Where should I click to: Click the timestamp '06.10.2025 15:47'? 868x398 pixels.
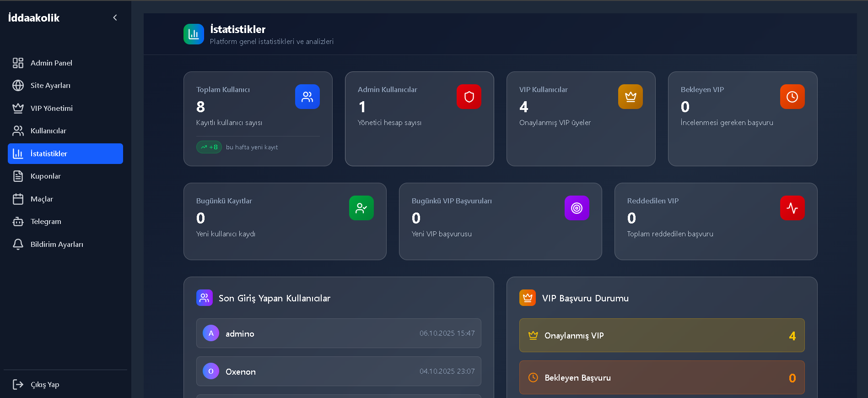pyautogui.click(x=447, y=333)
